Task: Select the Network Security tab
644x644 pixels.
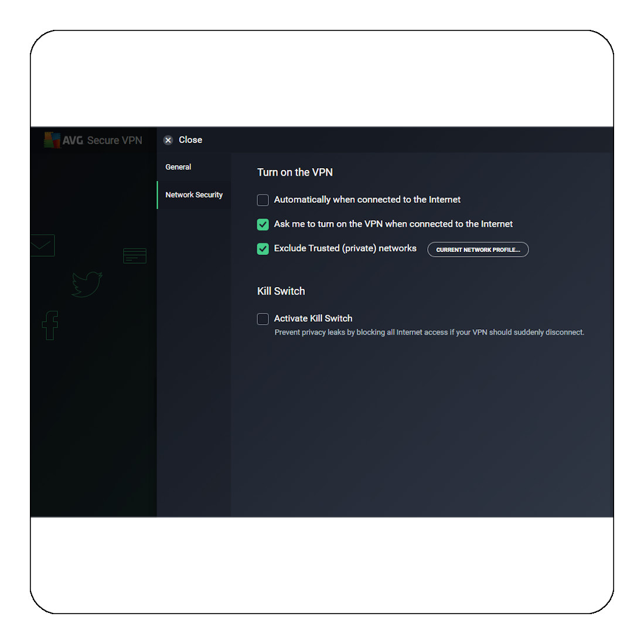Action: click(194, 195)
